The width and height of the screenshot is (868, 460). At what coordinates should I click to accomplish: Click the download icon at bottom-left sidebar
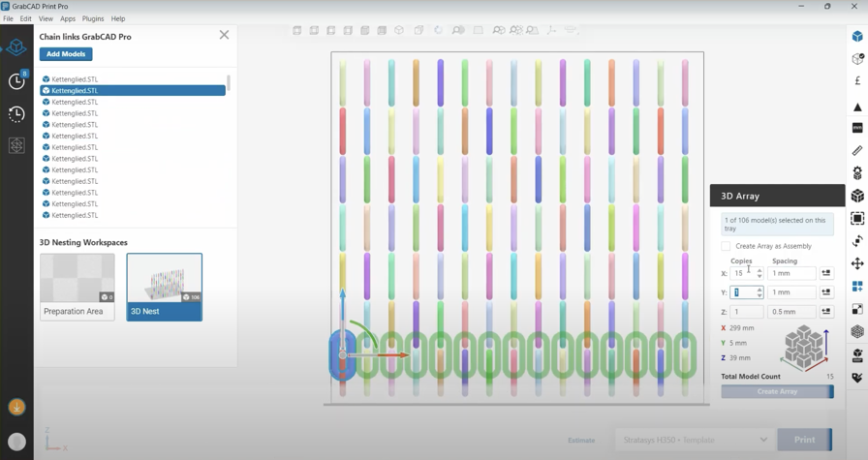(16, 408)
